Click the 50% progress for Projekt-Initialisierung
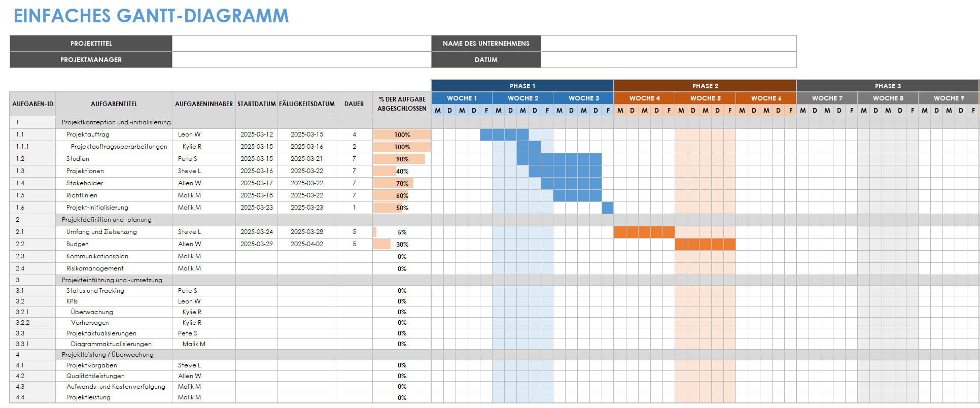Image resolution: width=980 pixels, height=408 pixels. coord(388,208)
